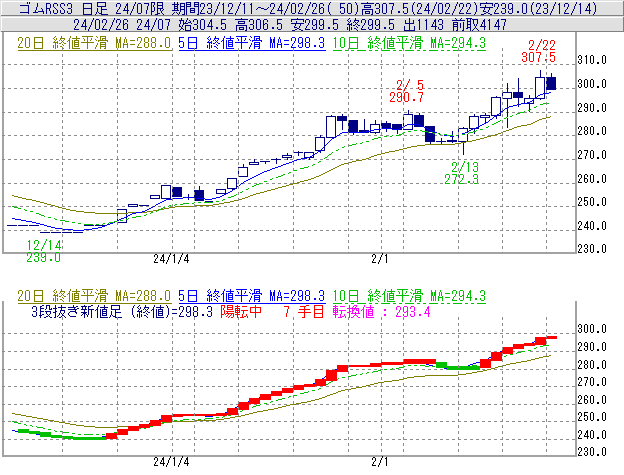The height and width of the screenshot is (475, 624).
Task: Click the 陽転中 status text
Action: [x=241, y=311]
